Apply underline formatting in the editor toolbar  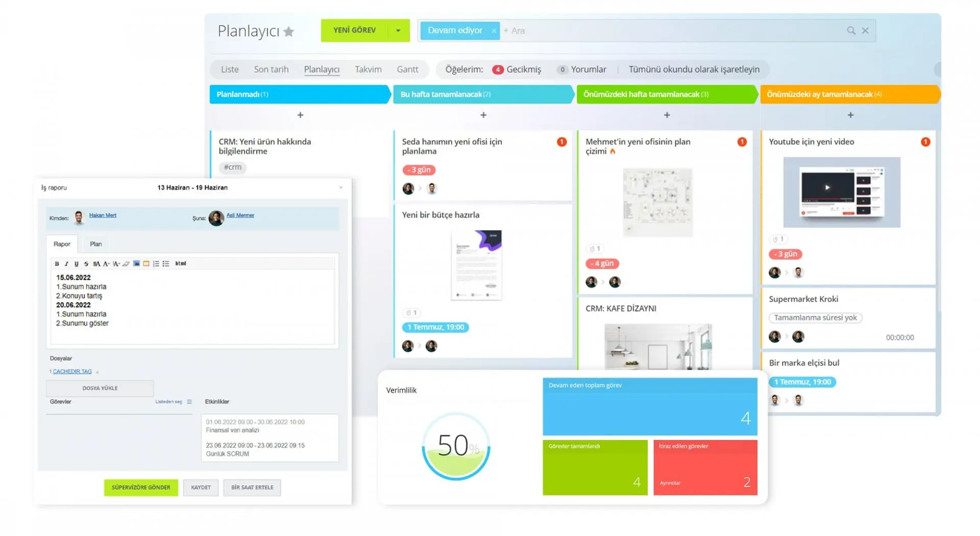76,264
